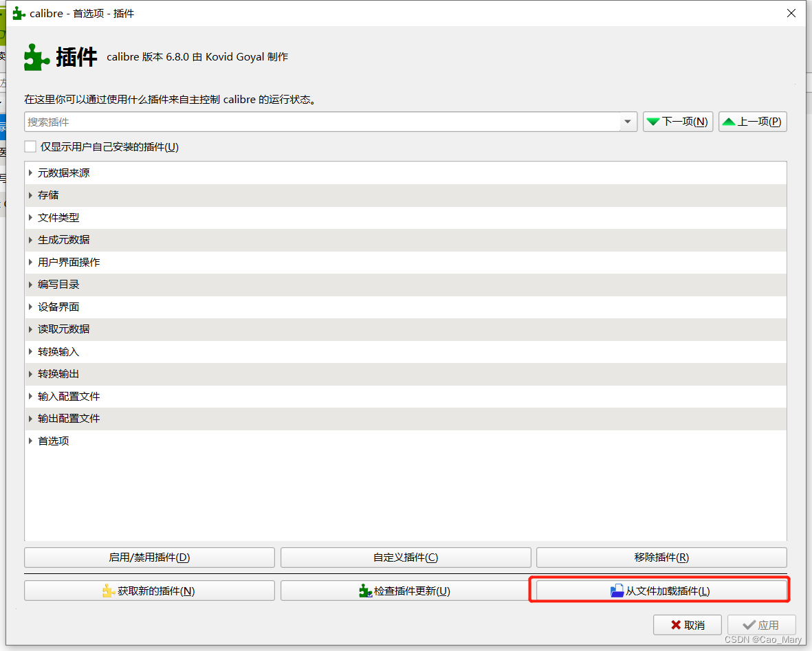Expand the 首选项 category
This screenshot has height=651, width=812.
click(30, 441)
